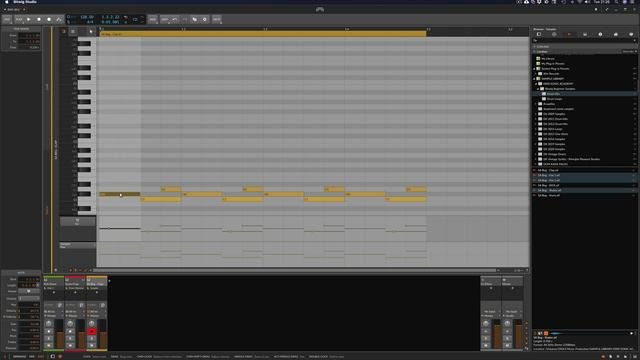Click the transport Stop button

pyautogui.click(x=39, y=19)
